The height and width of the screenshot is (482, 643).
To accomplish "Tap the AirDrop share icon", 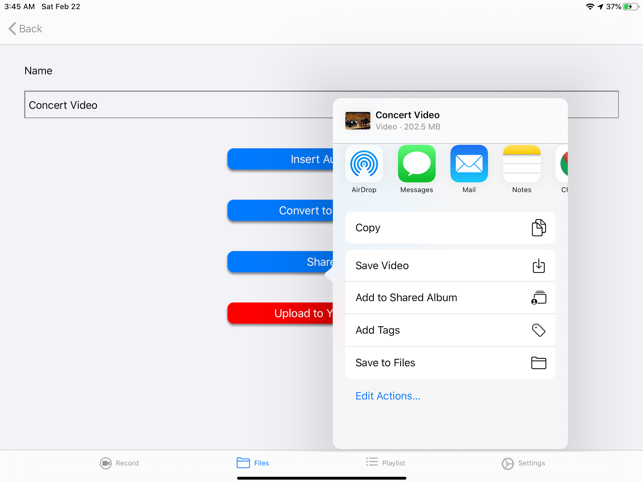I will [x=364, y=164].
